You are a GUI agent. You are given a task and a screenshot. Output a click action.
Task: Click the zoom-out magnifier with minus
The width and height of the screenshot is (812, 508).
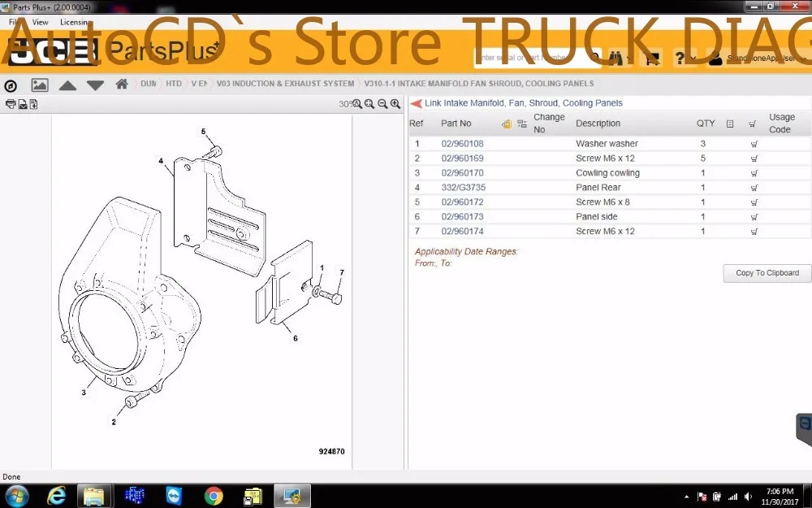(382, 104)
